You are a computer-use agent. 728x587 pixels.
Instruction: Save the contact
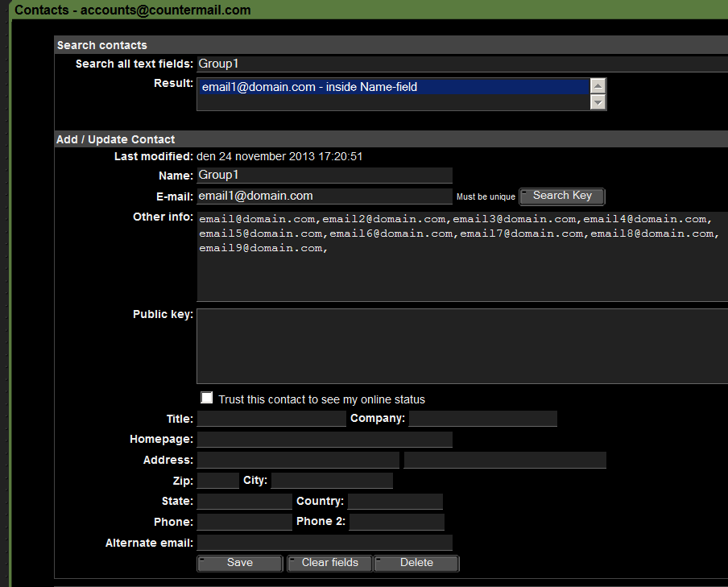[239, 563]
